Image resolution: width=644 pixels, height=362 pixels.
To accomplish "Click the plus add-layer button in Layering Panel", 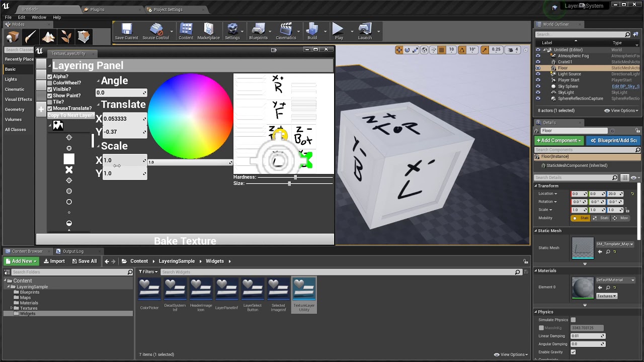I will 41,109.
